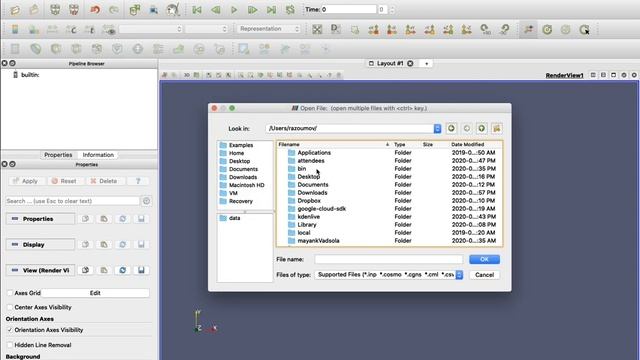Click the Clip filter icon

coord(56,49)
